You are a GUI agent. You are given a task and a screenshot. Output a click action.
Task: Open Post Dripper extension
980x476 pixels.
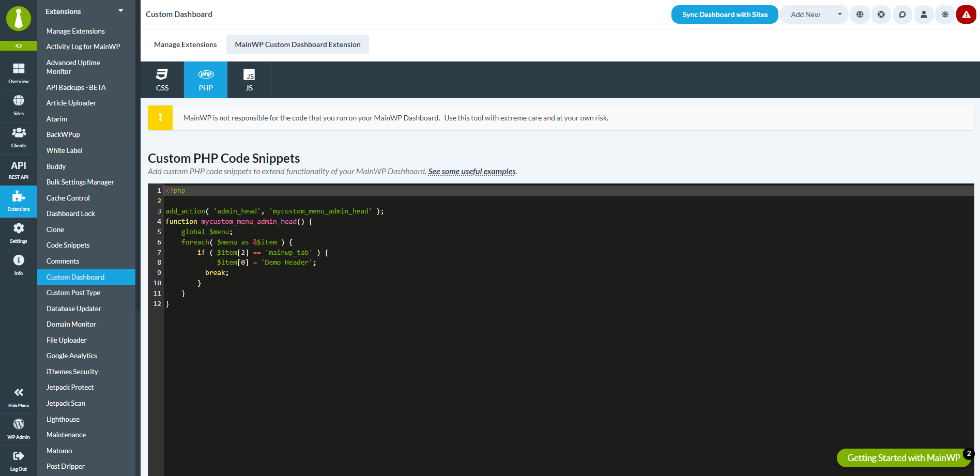[66, 466]
